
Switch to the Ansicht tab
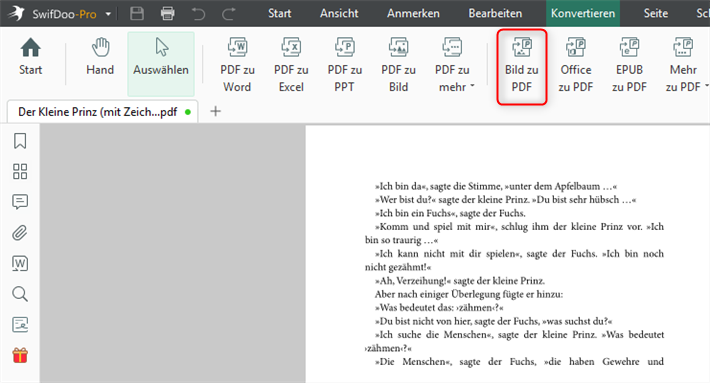tap(339, 14)
